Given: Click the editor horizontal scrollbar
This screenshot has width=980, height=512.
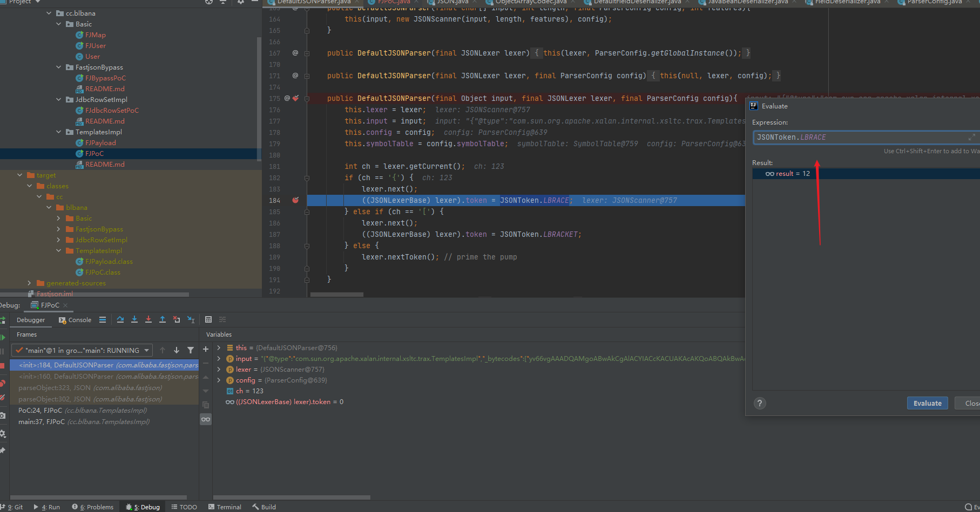Looking at the screenshot, I should point(337,295).
